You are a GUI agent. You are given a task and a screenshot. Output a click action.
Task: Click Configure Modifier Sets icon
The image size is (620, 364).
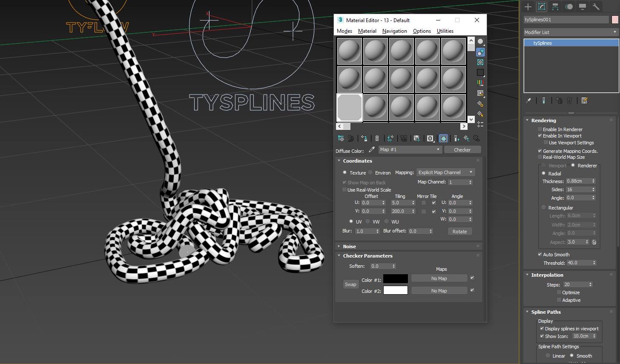coord(584,100)
